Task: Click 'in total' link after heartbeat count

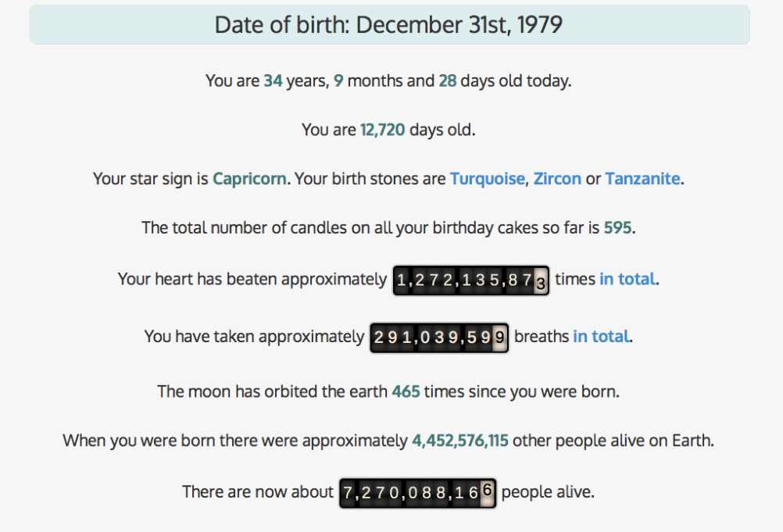Action: point(627,279)
